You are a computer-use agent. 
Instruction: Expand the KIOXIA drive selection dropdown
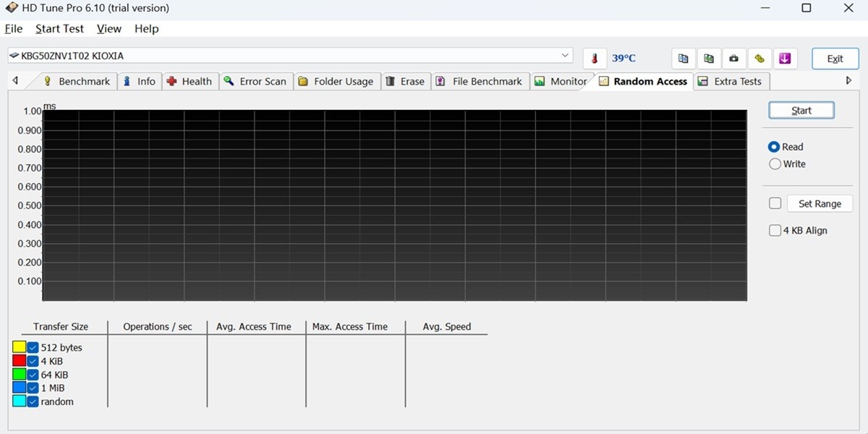tap(565, 56)
